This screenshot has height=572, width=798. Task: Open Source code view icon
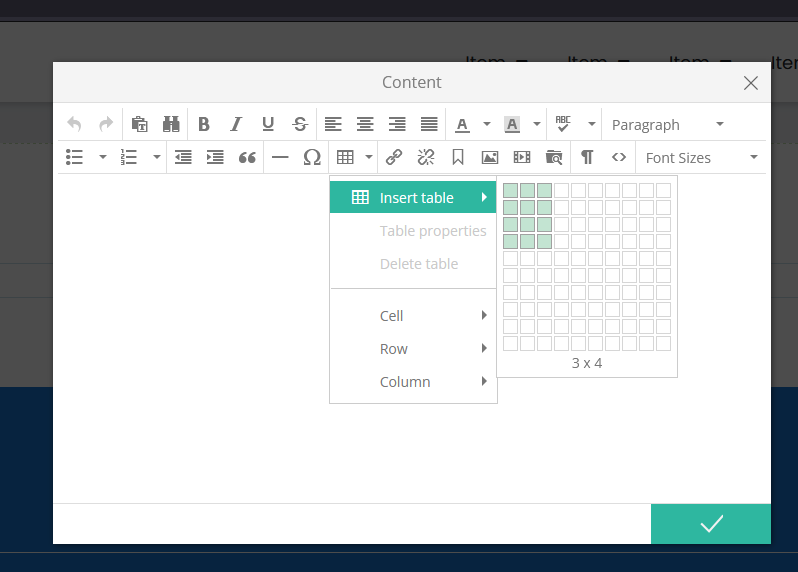[x=619, y=157]
